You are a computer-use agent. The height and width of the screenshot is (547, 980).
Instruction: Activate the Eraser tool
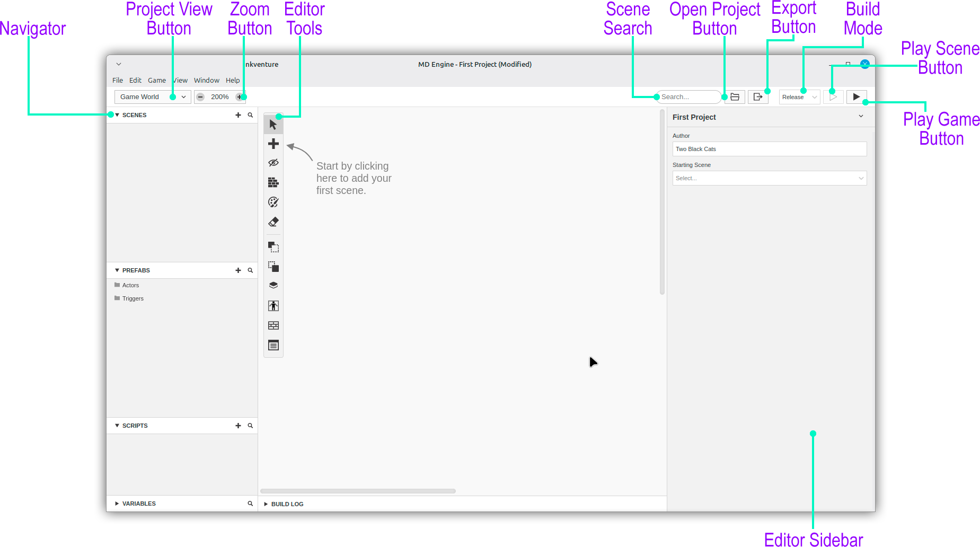(273, 222)
